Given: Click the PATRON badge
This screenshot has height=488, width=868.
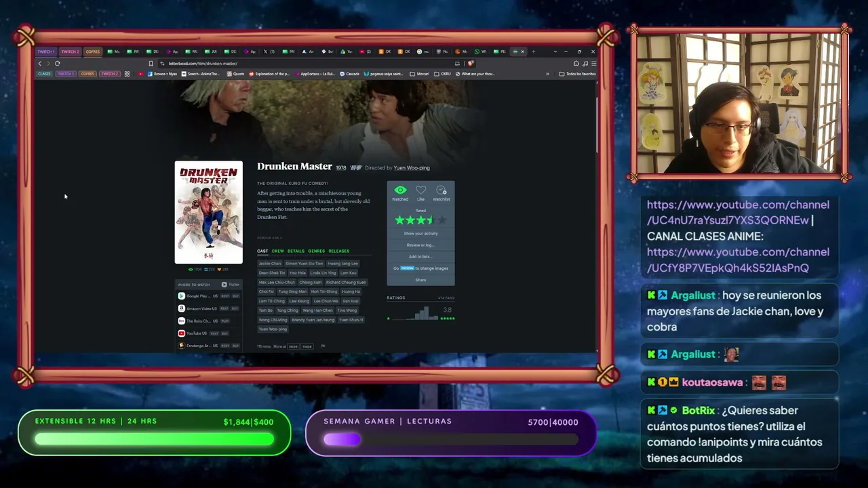Looking at the screenshot, I should tap(407, 268).
